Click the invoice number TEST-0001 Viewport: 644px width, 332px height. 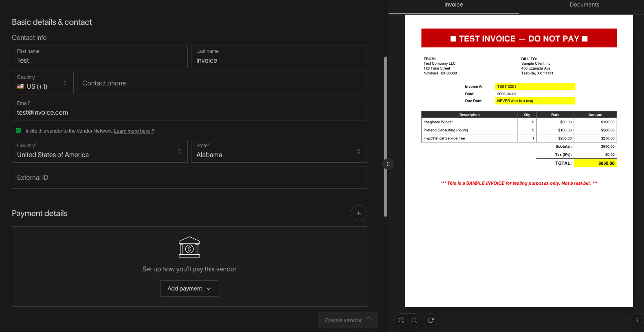tap(506, 87)
